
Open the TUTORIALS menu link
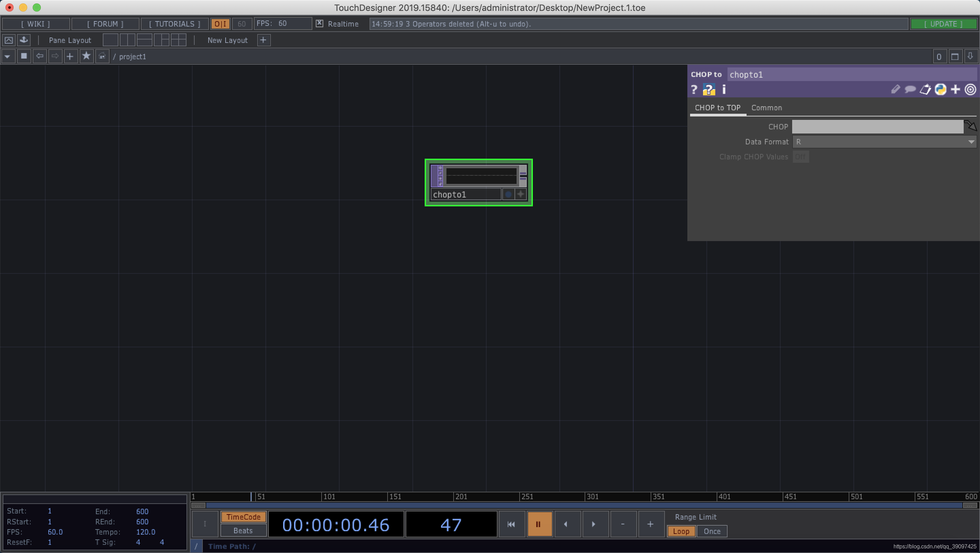174,24
